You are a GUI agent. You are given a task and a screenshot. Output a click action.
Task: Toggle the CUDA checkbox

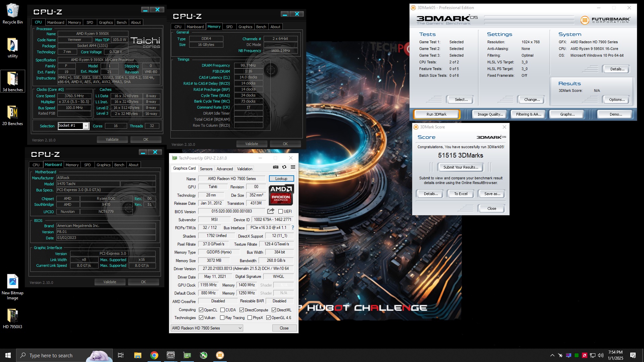222,310
